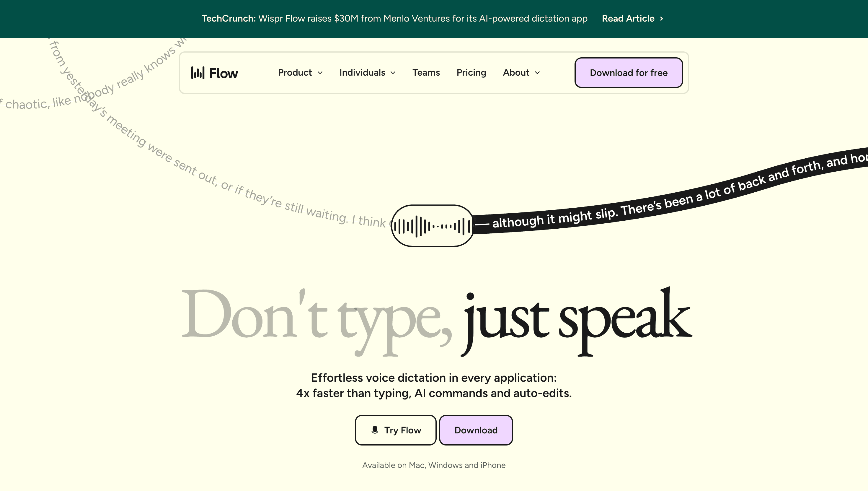Click the Flow logo in navbar
868x491 pixels.
214,73
